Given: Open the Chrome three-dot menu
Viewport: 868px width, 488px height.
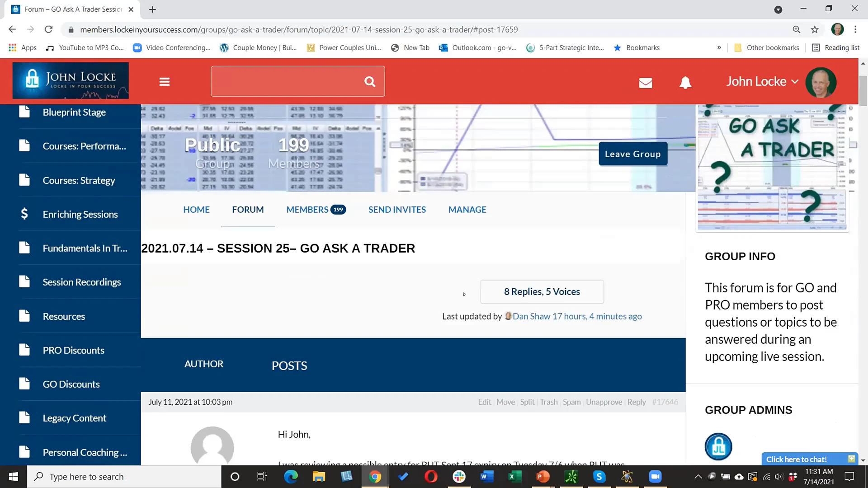Looking at the screenshot, I should coord(855,29).
